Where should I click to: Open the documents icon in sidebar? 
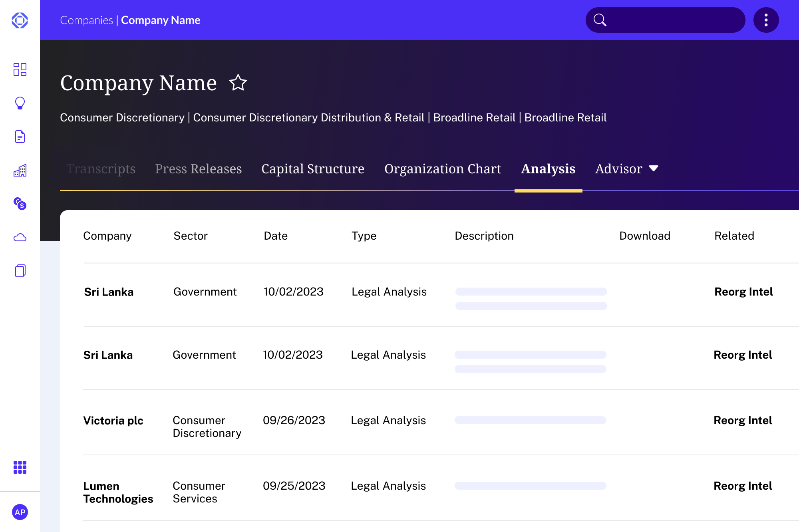20,137
